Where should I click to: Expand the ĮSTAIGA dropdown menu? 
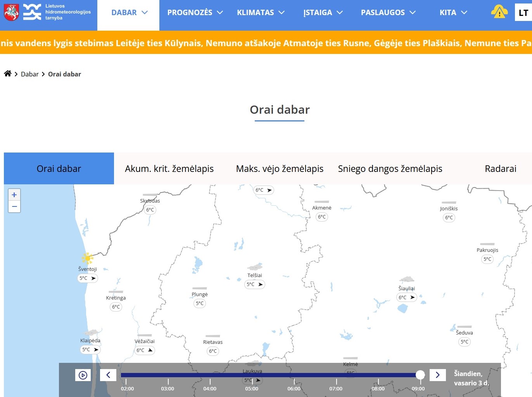point(323,13)
